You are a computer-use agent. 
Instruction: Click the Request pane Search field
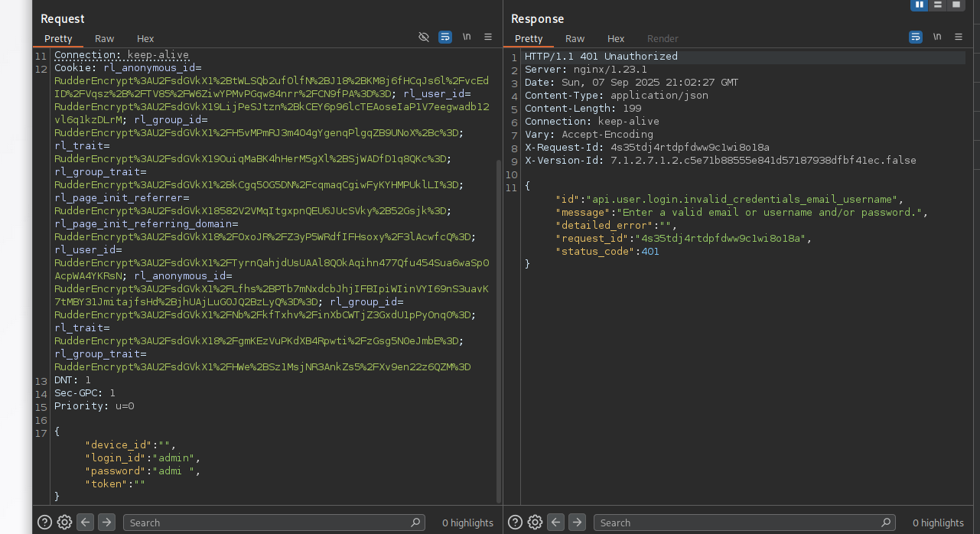click(x=268, y=523)
